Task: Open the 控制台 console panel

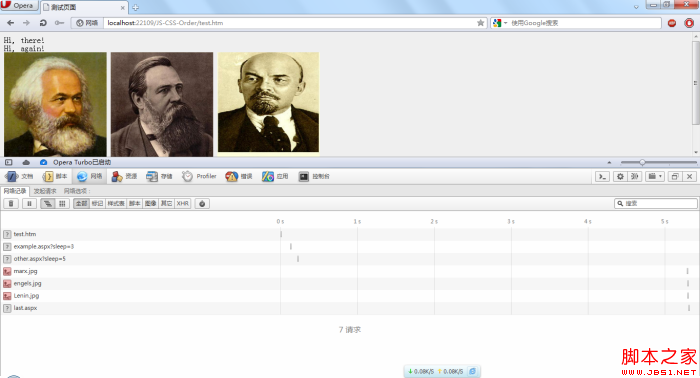Action: point(314,176)
